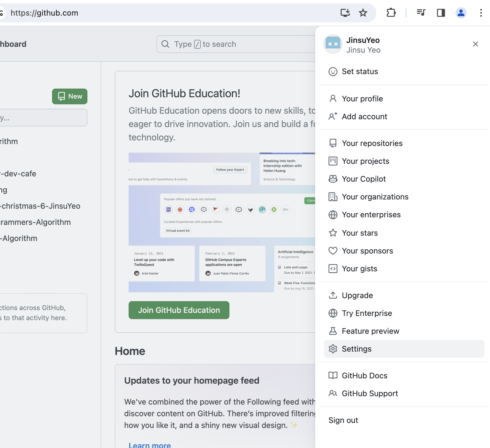Open Your Copilot from the menu
Image resolution: width=490 pixels, height=448 pixels.
point(404,179)
